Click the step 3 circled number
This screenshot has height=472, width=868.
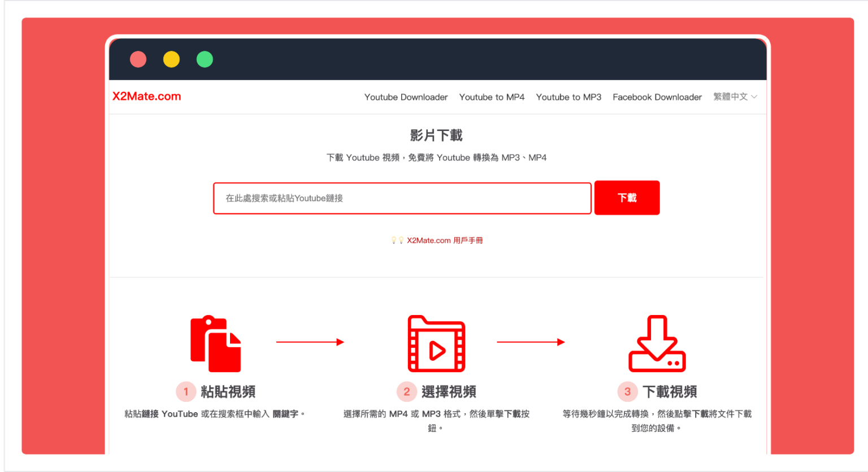627,391
